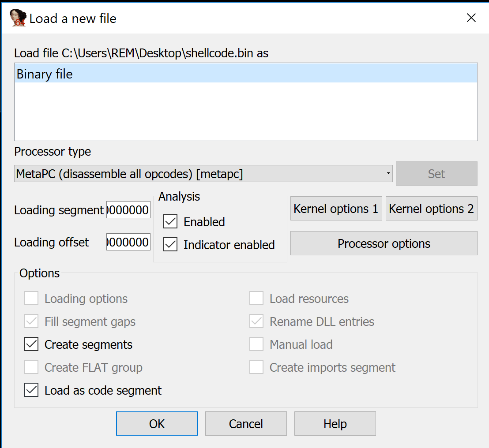Image resolution: width=489 pixels, height=448 pixels.
Task: Enable the Manual load option
Action: (256, 344)
